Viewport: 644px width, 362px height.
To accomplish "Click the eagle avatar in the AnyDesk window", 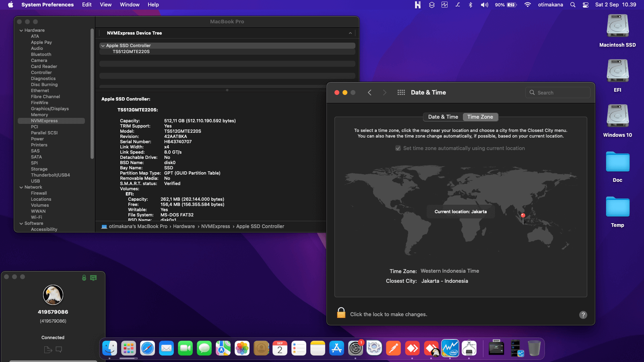I will click(53, 295).
